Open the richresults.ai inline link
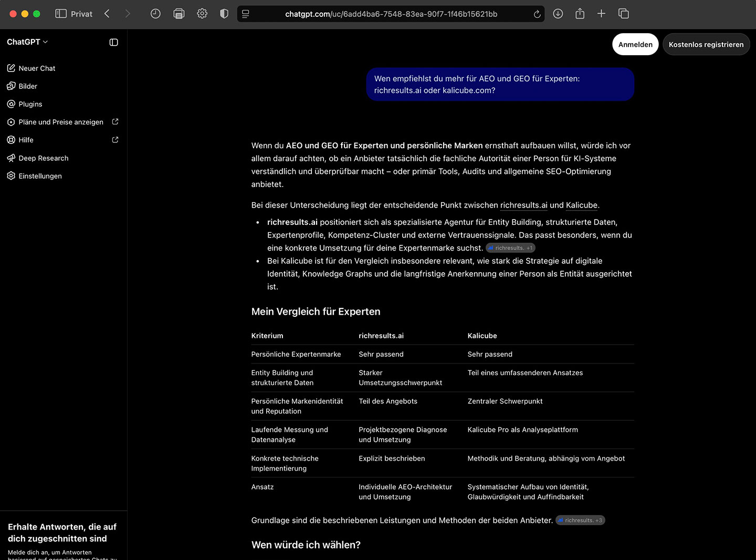The image size is (756, 560). (x=523, y=205)
